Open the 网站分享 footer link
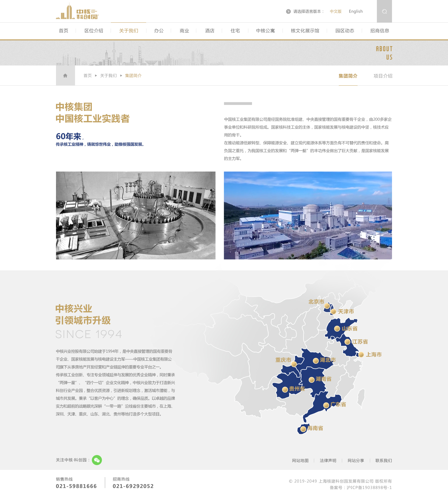This screenshot has height=497, width=448. point(356,461)
